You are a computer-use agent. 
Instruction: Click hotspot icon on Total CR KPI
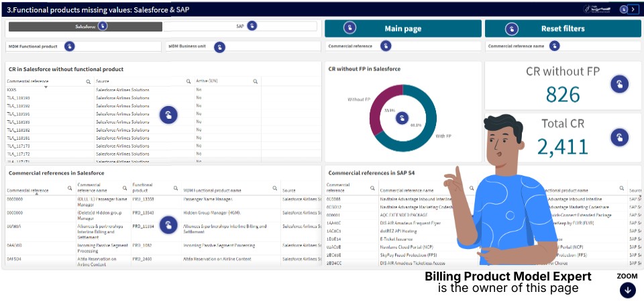point(619,137)
